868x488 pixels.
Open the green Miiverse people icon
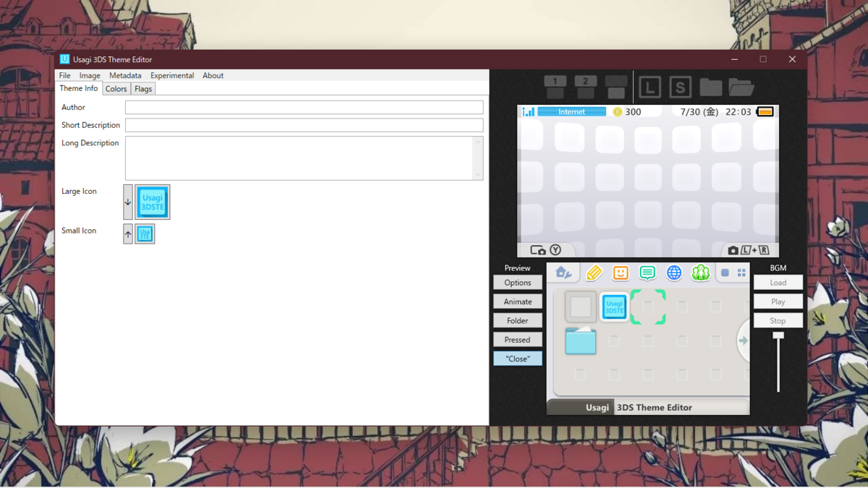(x=700, y=273)
